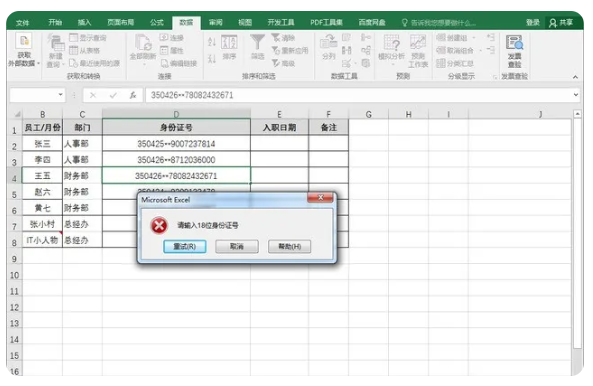Screen dimensions: 593x386
Task: Open the 获取外部数据 (Get External Data) button
Action: pyautogui.click(x=23, y=50)
